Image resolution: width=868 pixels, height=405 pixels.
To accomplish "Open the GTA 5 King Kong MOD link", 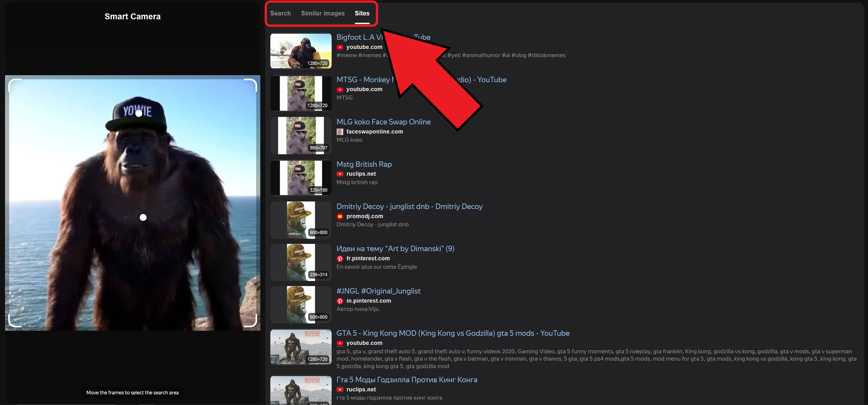I will pos(453,333).
